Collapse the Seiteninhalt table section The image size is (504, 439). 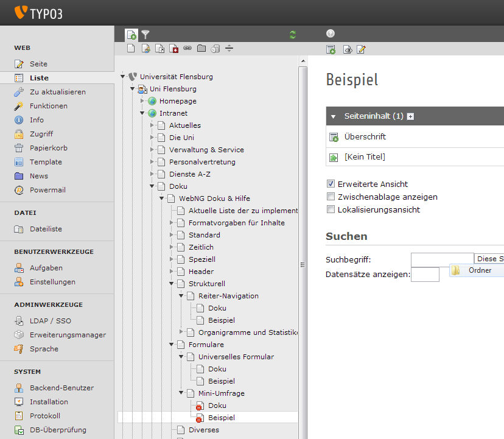(x=333, y=116)
